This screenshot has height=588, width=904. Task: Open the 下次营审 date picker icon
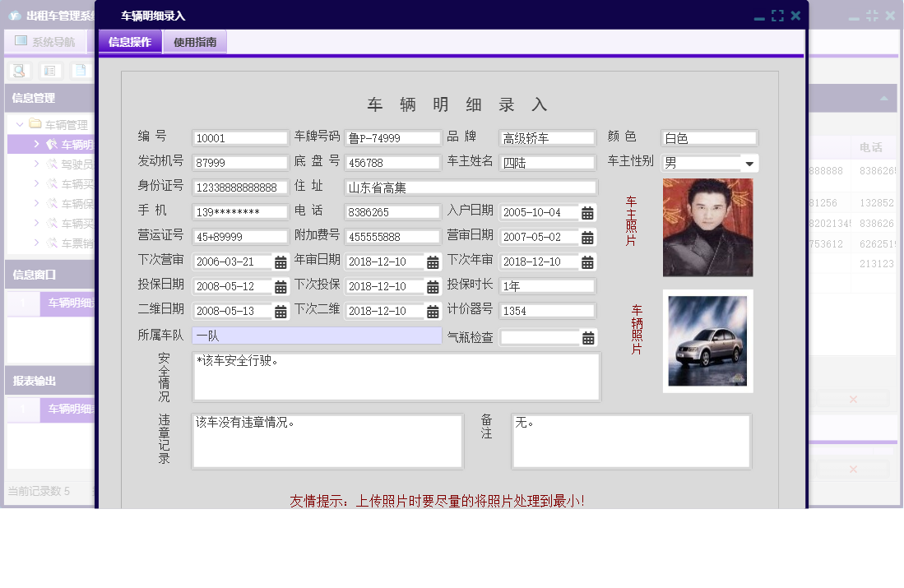coord(282,262)
